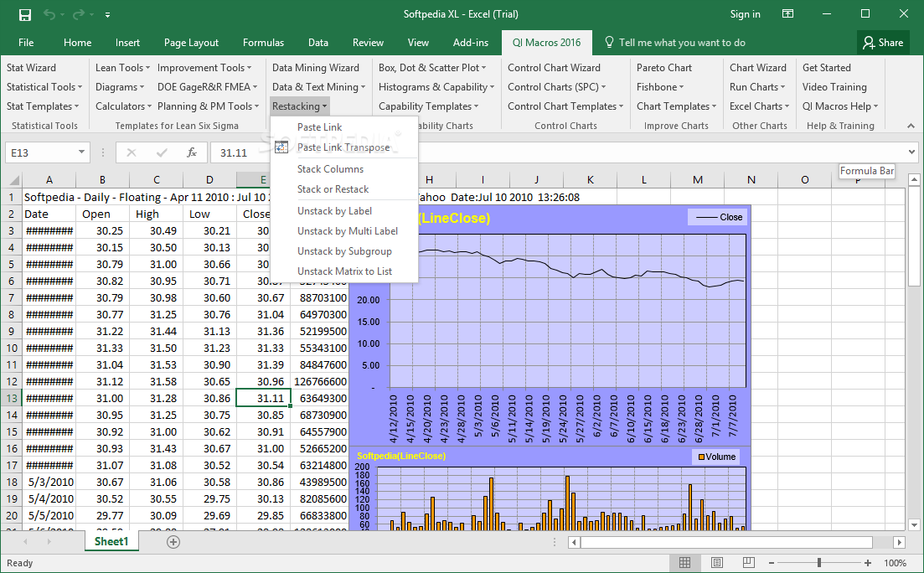Click the Save icon in title bar

click(x=25, y=15)
